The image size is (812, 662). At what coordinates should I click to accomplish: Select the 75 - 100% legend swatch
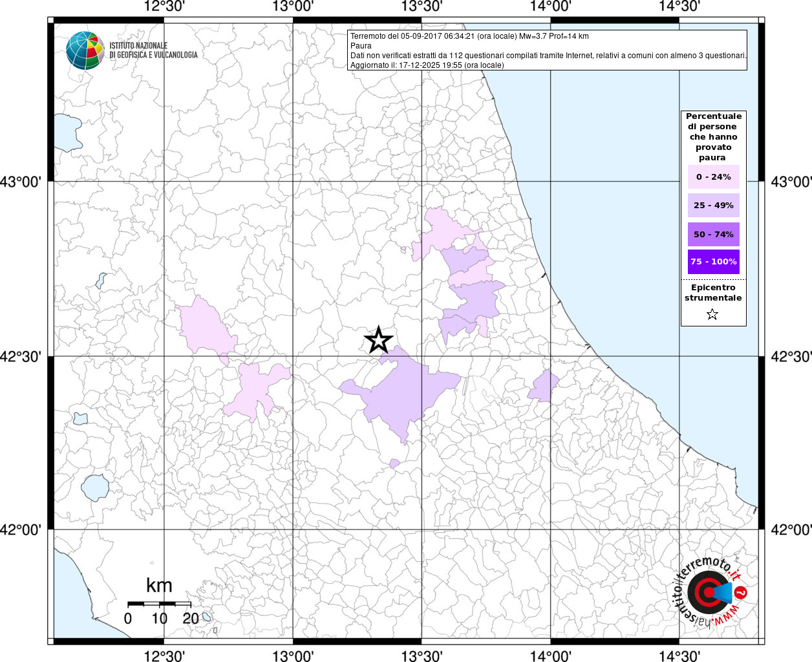(x=714, y=262)
